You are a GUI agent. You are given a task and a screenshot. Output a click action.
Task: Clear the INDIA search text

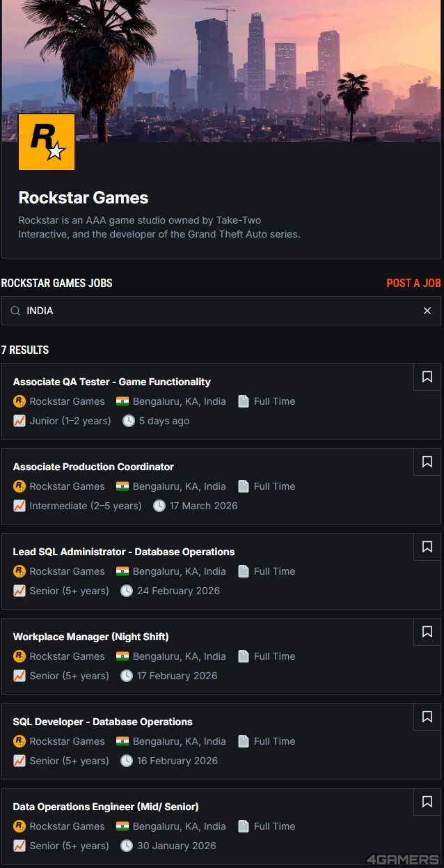tap(427, 311)
